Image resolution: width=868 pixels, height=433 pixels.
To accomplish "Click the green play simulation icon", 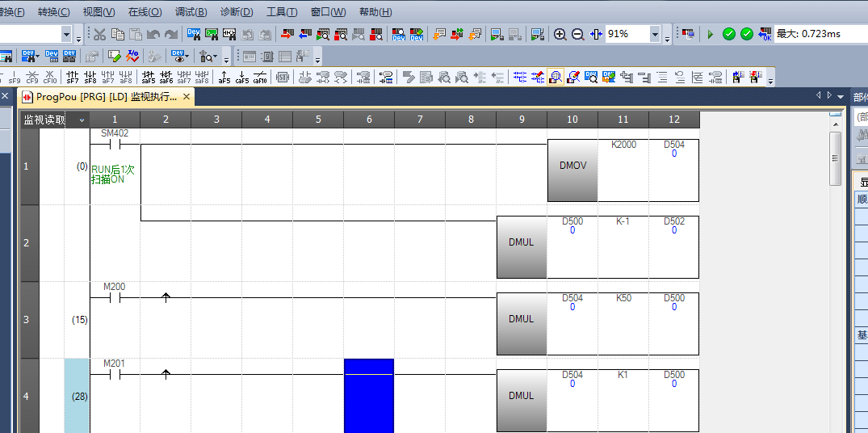I will point(710,35).
